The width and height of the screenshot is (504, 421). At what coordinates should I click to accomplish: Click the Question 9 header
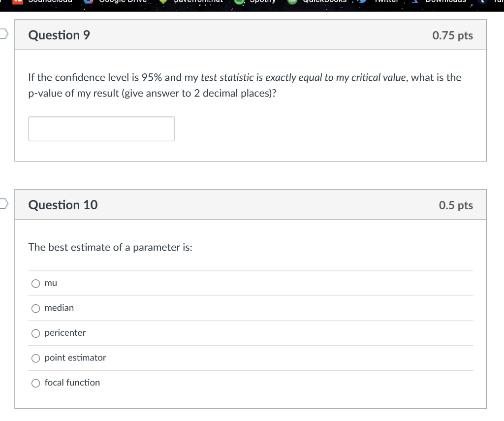pos(59,35)
